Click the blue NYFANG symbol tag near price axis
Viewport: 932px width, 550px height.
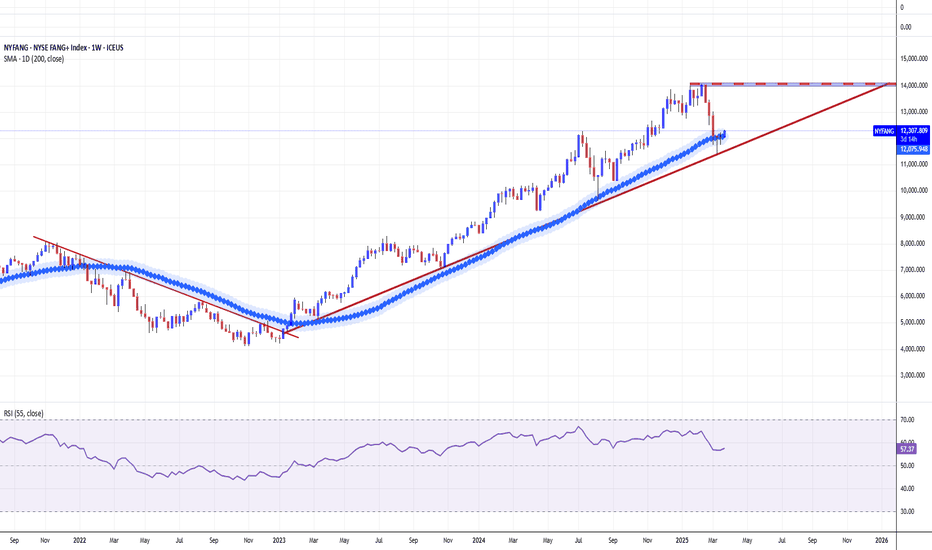coord(882,131)
